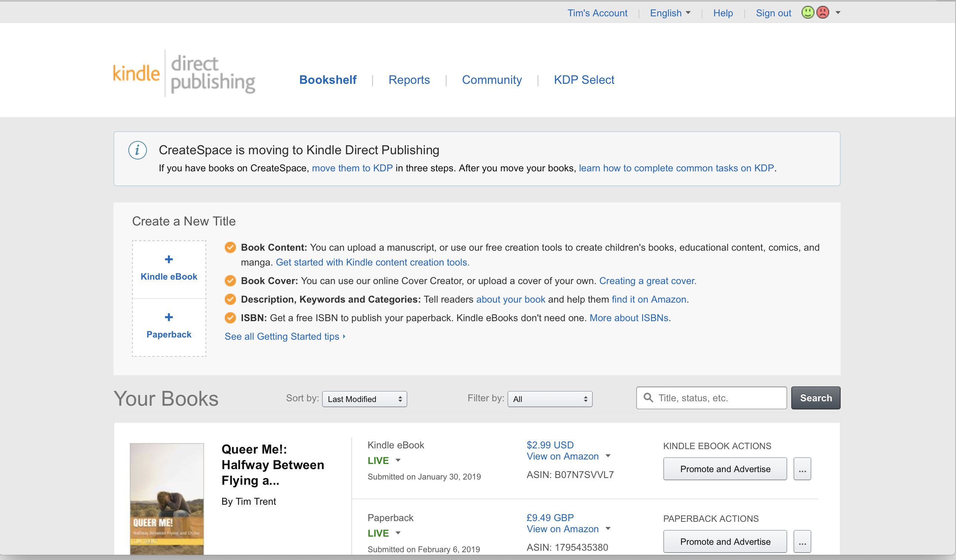Click the orange check icon beside ISBN
Viewport: 956px width, 560px height.
[230, 318]
